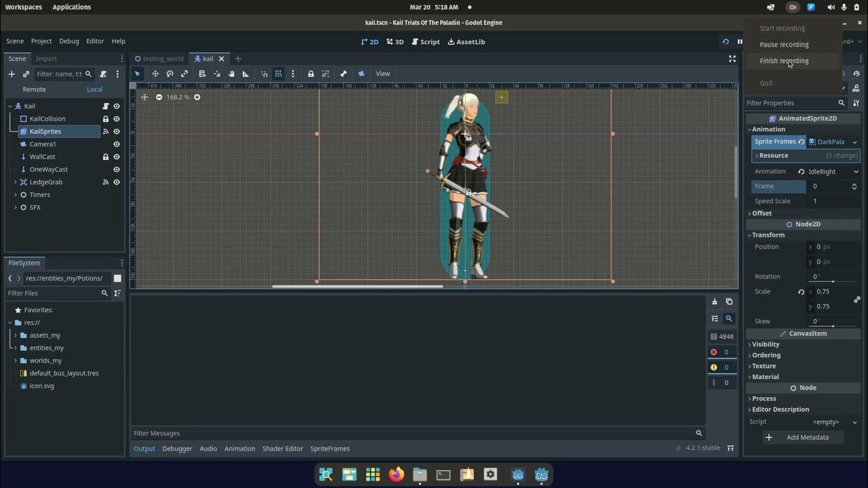
Task: Switch to the testing_world scene tab
Action: coord(159,59)
